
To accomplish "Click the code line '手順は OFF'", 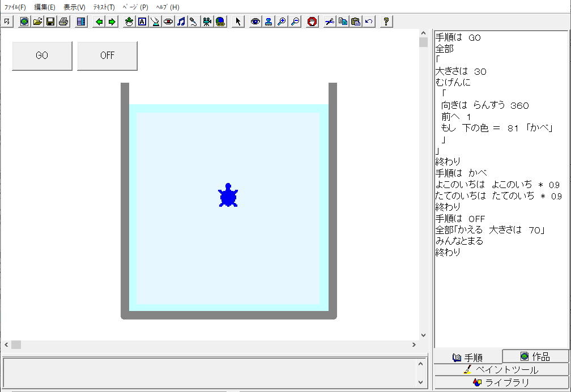I will point(461,218).
